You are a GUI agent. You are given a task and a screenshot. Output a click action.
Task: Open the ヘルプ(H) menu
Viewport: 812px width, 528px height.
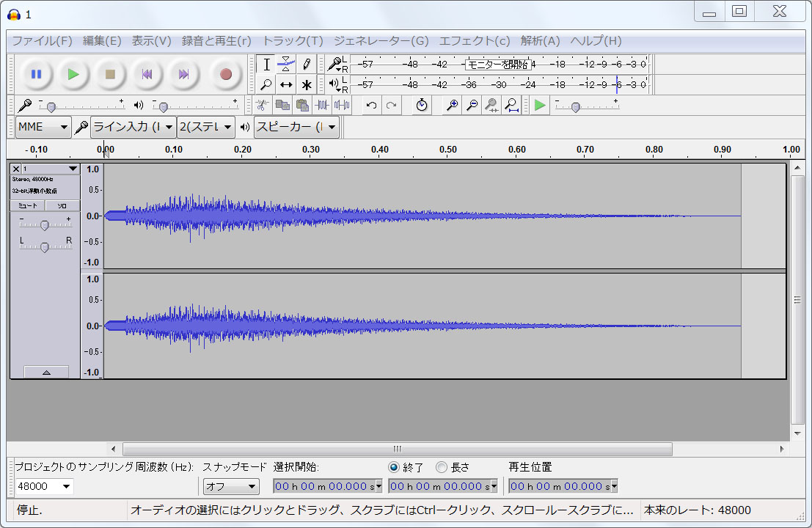(x=596, y=41)
